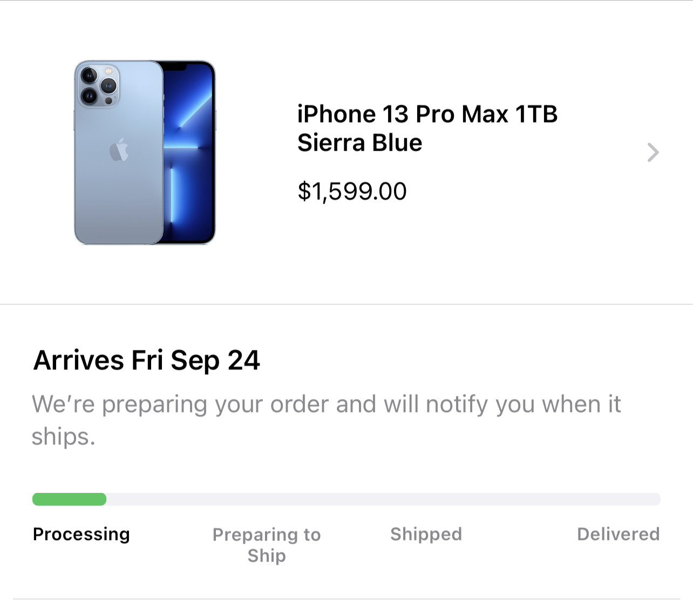Screen dimensions: 693x616
Task: Click the word "ships." in the message
Action: (x=63, y=437)
